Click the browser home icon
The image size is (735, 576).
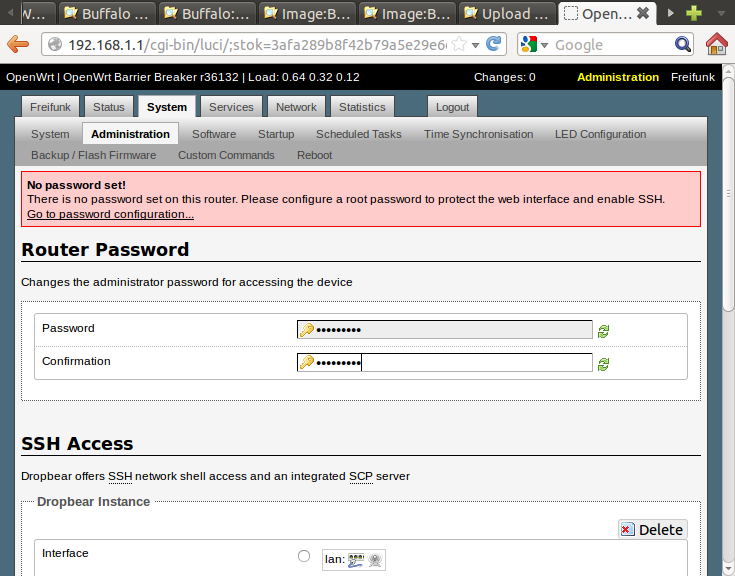(x=717, y=44)
